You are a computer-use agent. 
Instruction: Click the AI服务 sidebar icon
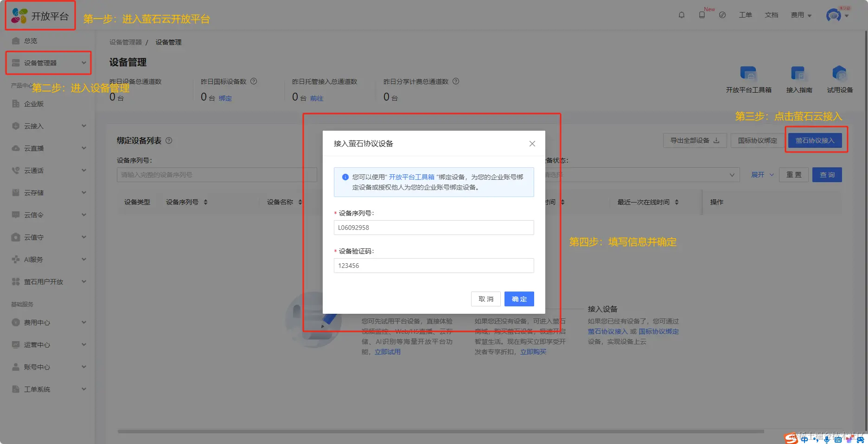pos(16,260)
